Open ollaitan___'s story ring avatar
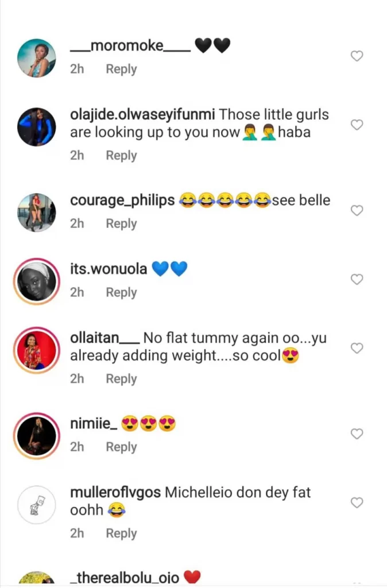 pos(37,350)
